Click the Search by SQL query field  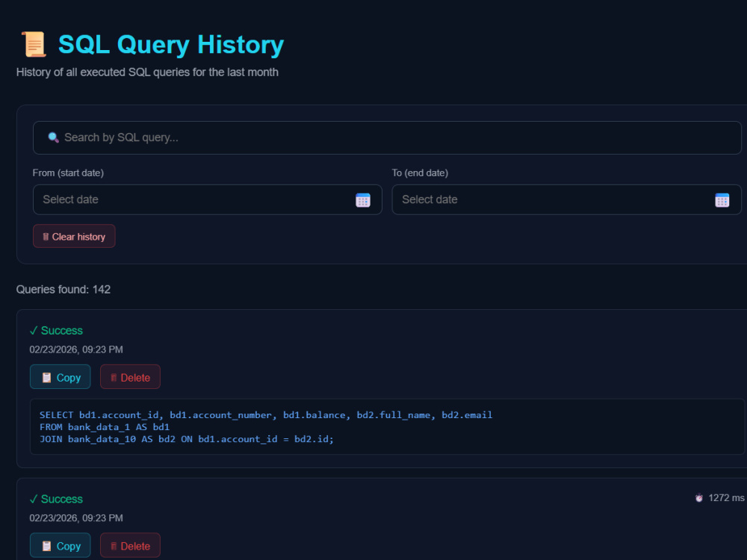click(387, 137)
